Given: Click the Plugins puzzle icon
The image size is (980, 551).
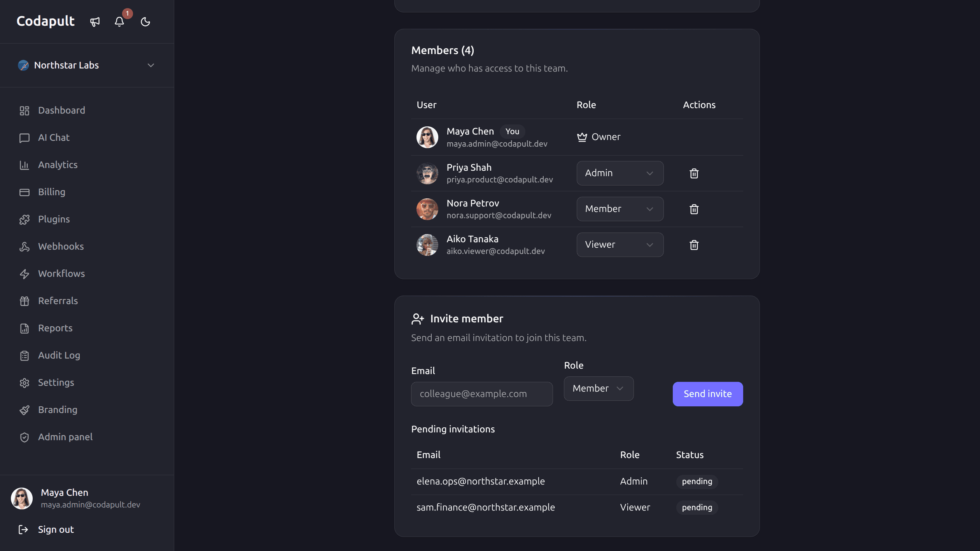Looking at the screenshot, I should tap(24, 220).
